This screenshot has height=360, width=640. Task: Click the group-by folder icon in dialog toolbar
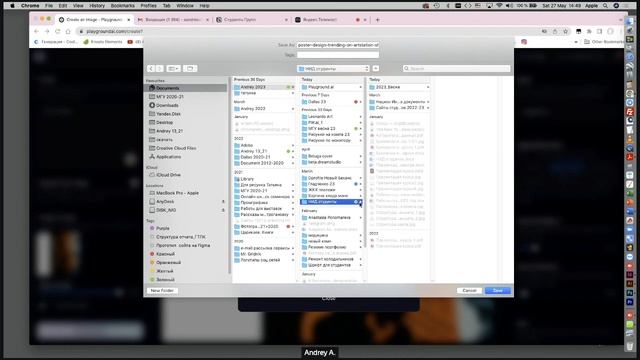click(x=190, y=69)
